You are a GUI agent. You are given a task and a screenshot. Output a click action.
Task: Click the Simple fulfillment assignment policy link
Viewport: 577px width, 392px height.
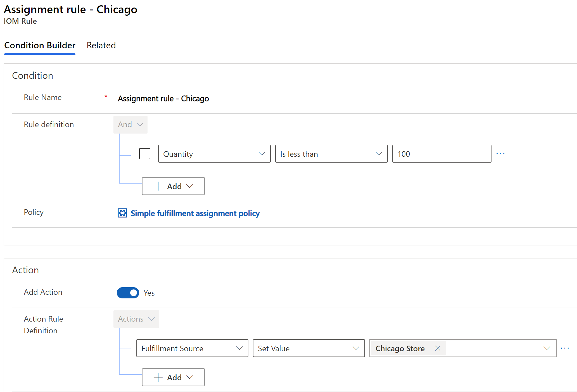[x=196, y=213]
